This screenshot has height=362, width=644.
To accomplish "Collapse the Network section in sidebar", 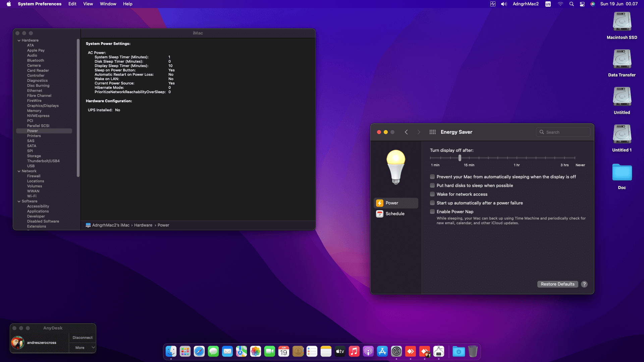I will [x=19, y=171].
